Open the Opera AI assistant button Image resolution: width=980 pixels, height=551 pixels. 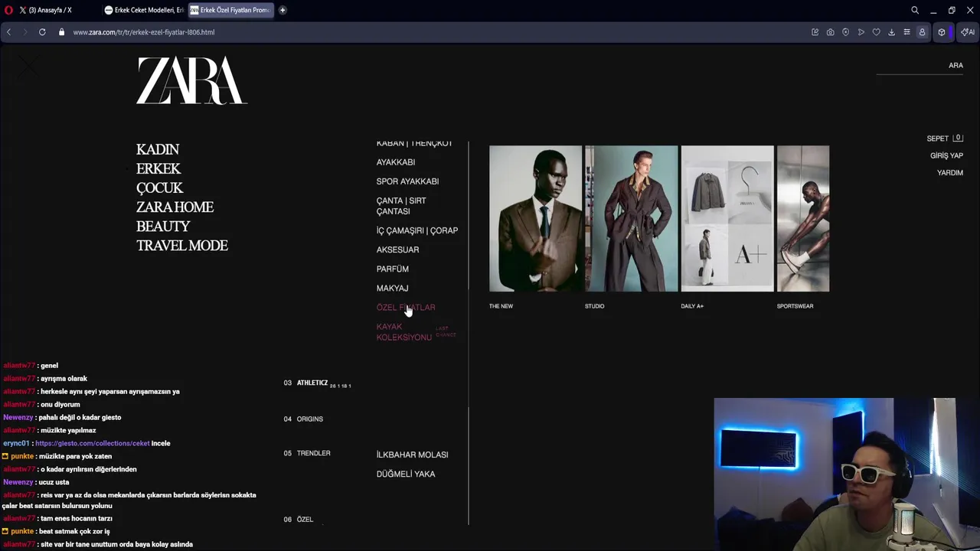(x=968, y=32)
